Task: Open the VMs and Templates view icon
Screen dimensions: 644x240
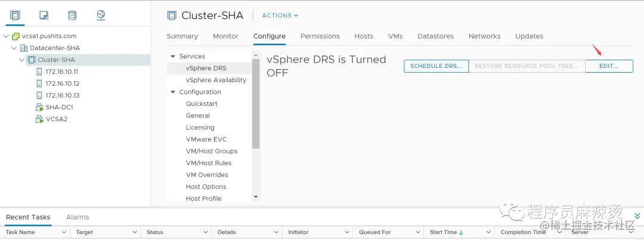Action: point(44,15)
